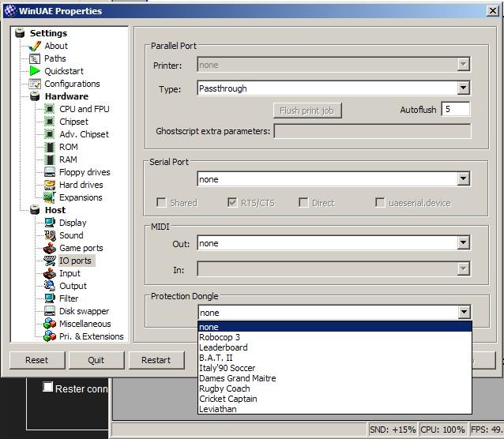Click the RAM chip icon
504x439 pixels.
click(x=50, y=159)
